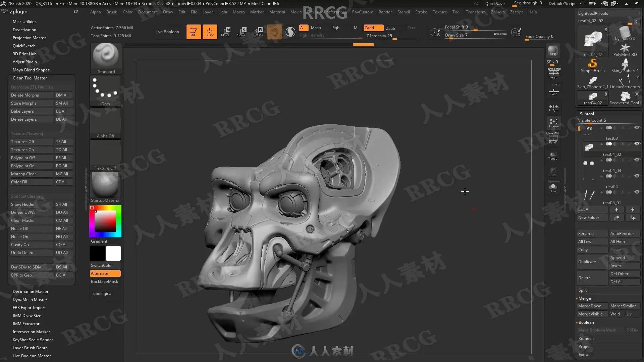Enable Transp transparency icon
Viewport: 644px width, 362px height.
coord(553,155)
